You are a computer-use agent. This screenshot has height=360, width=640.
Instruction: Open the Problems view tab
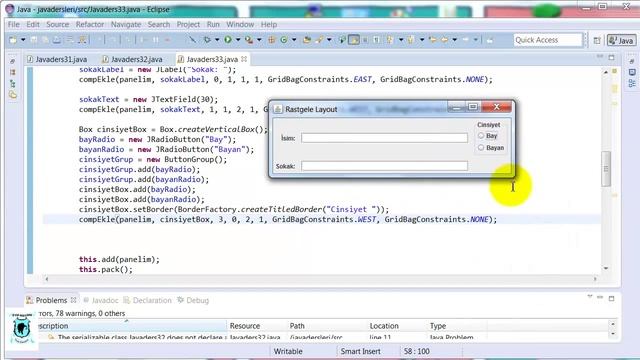pos(51,300)
